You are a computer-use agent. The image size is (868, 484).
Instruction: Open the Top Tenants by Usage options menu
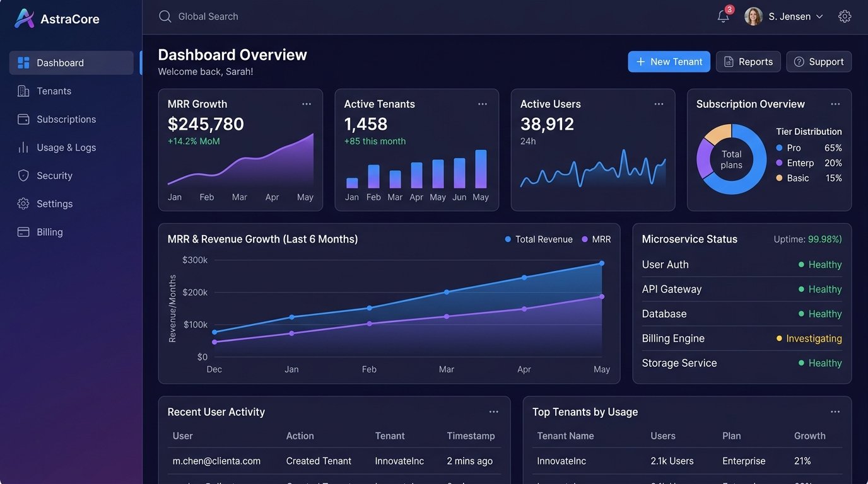835,412
